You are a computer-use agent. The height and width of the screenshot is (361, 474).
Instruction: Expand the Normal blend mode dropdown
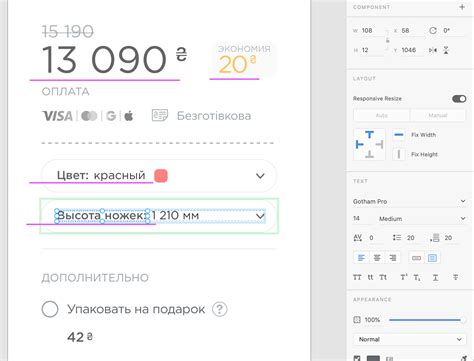410,339
